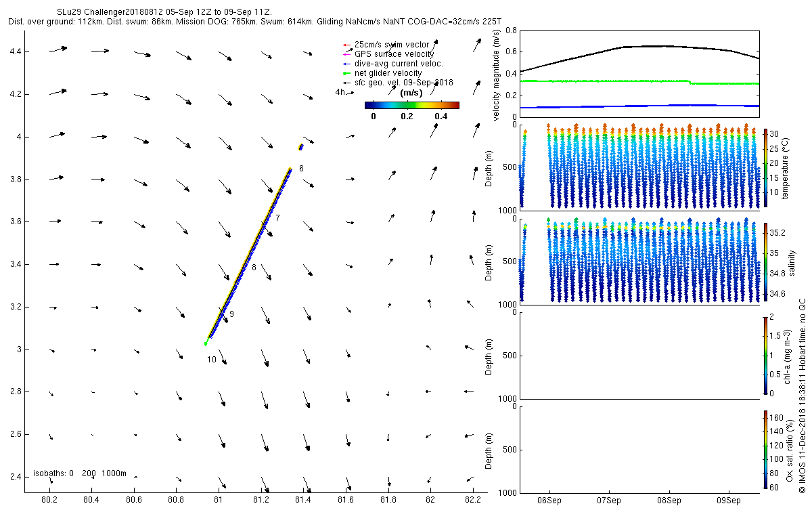Click the day '9' label on the glider track
This screenshot has width=812, height=508.
[231, 314]
